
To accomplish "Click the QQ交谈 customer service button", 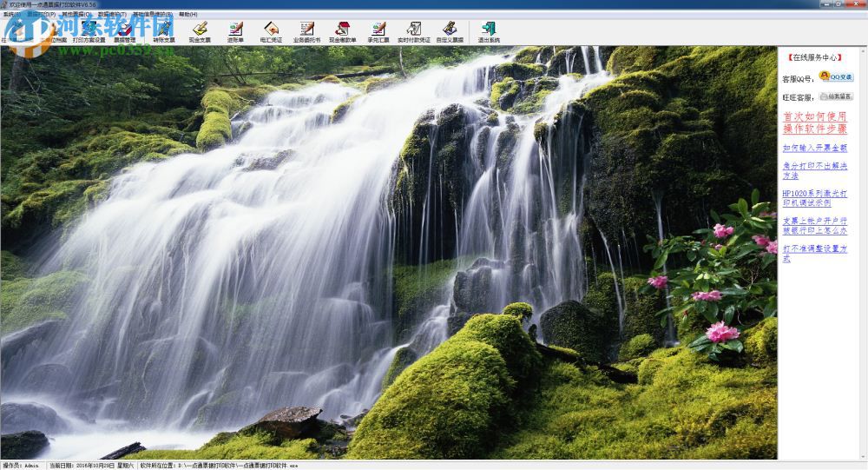I will click(x=837, y=76).
